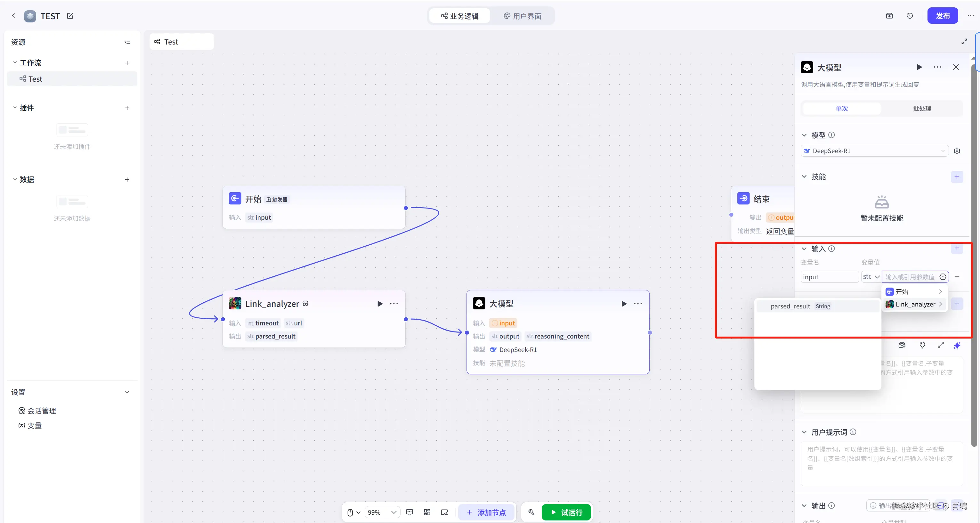
Task: Click the wrench debug icon in bottom toolbar
Action: coord(531,512)
